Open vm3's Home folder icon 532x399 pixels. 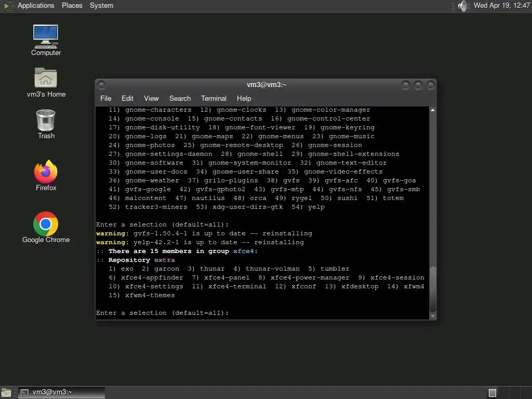tap(46, 83)
